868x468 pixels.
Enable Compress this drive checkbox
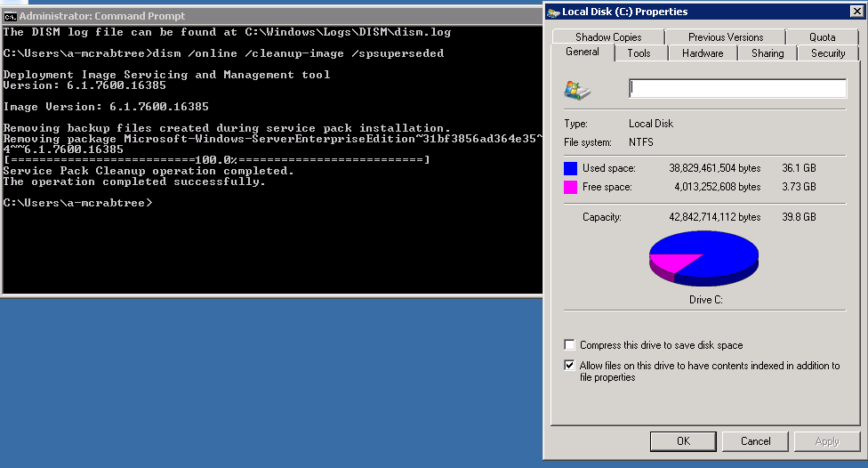click(x=570, y=345)
